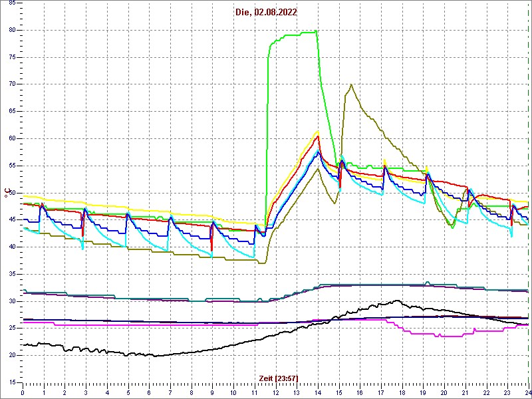The image size is (532, 399).
Task: Select the 65 tick on the temperature axis
Action: (11, 112)
